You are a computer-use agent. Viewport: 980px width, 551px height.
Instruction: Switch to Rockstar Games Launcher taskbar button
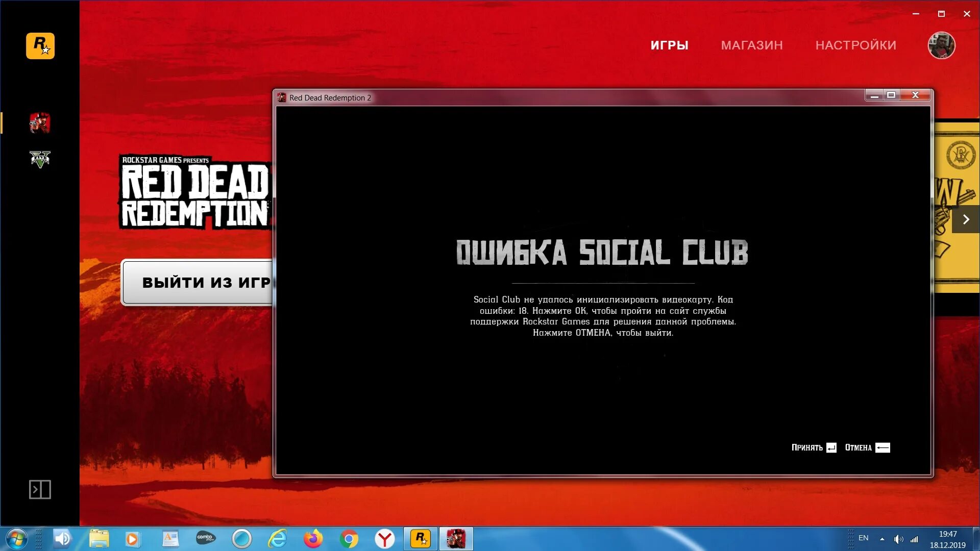coord(421,539)
